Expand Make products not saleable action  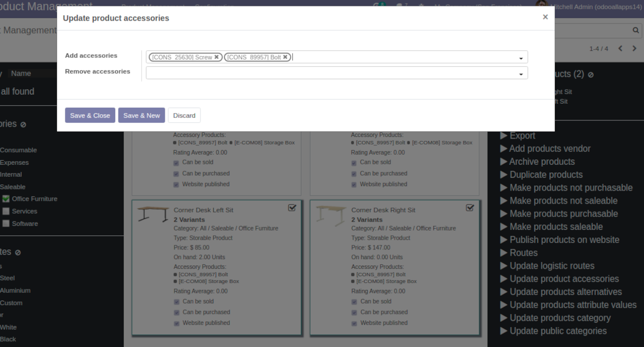pyautogui.click(x=559, y=201)
